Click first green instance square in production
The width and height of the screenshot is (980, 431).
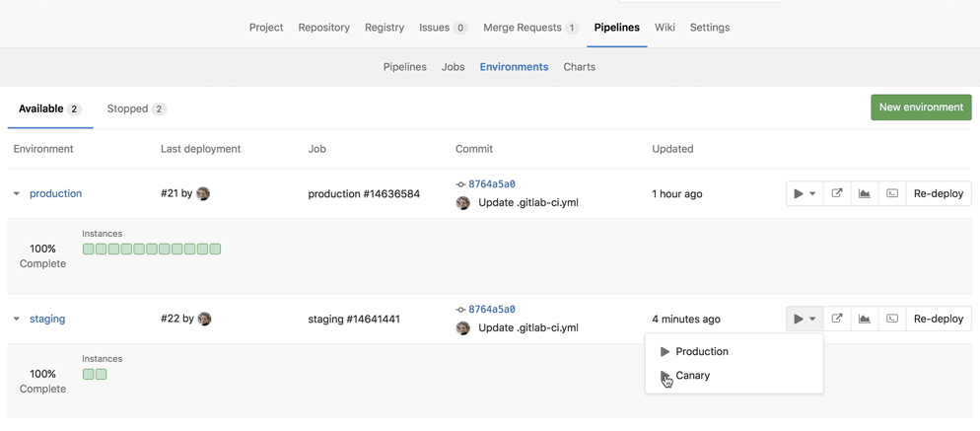pos(89,250)
